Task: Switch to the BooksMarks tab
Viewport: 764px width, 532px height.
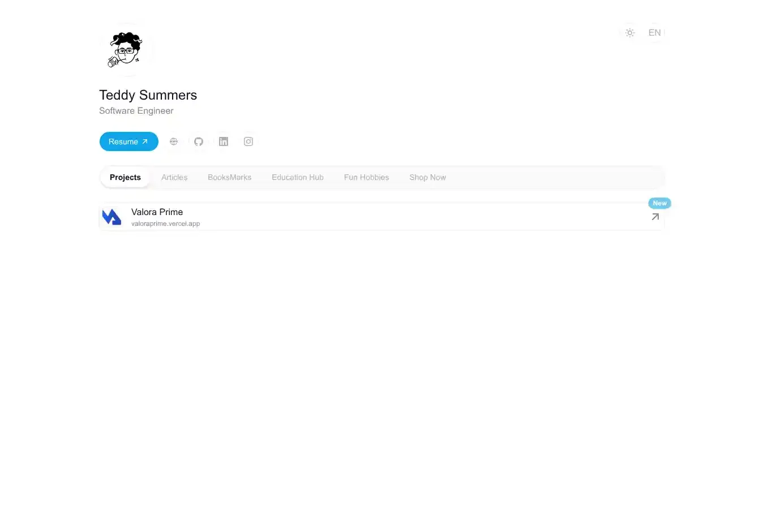Action: [229, 177]
